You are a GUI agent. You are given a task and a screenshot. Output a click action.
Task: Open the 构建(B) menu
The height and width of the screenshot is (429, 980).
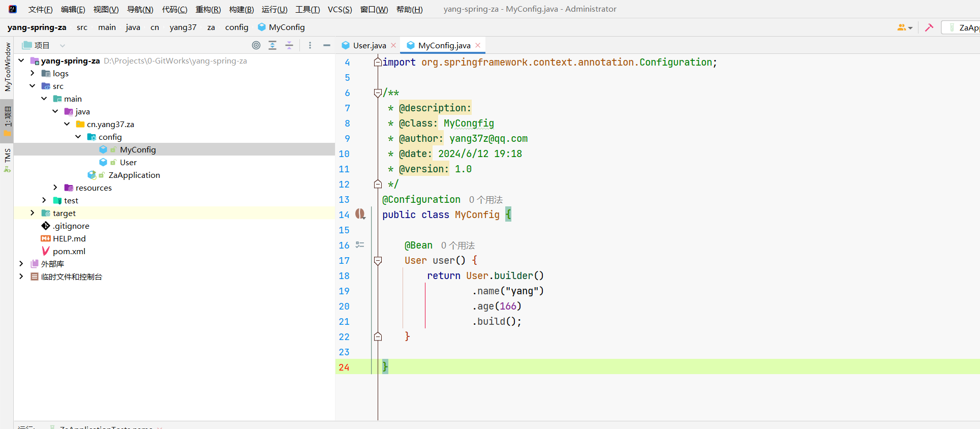tap(241, 9)
